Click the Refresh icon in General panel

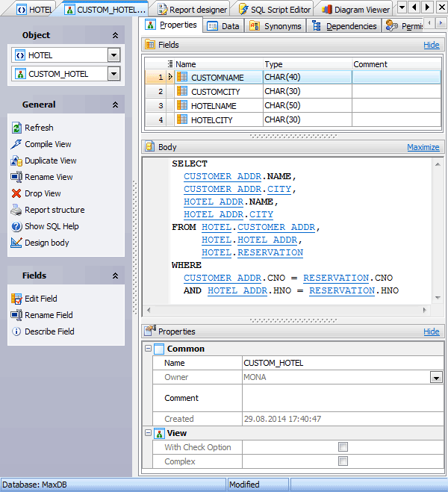16,128
